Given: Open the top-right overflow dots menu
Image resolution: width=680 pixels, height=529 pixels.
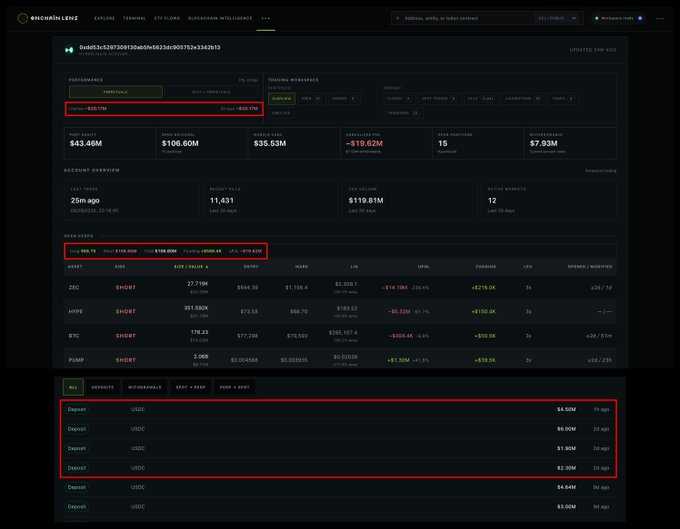Looking at the screenshot, I should click(x=660, y=19).
